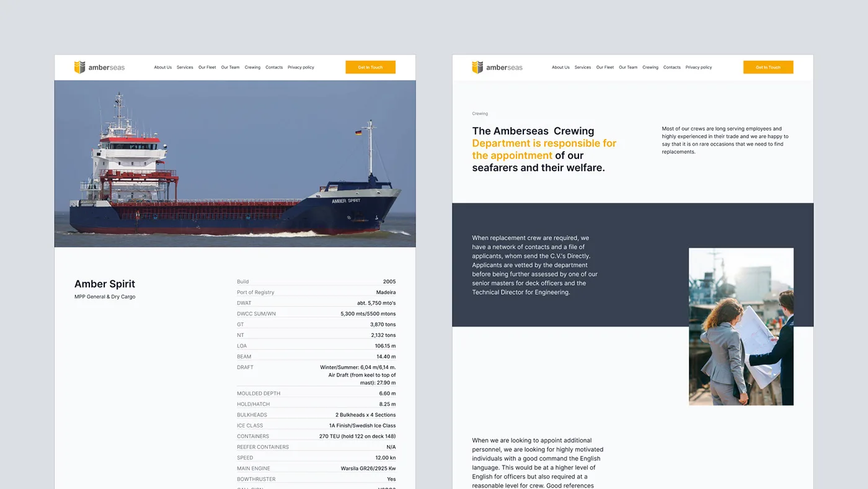Image resolution: width=868 pixels, height=489 pixels.
Task: Click the photo of people reviewing blueprints
Action: 741,326
